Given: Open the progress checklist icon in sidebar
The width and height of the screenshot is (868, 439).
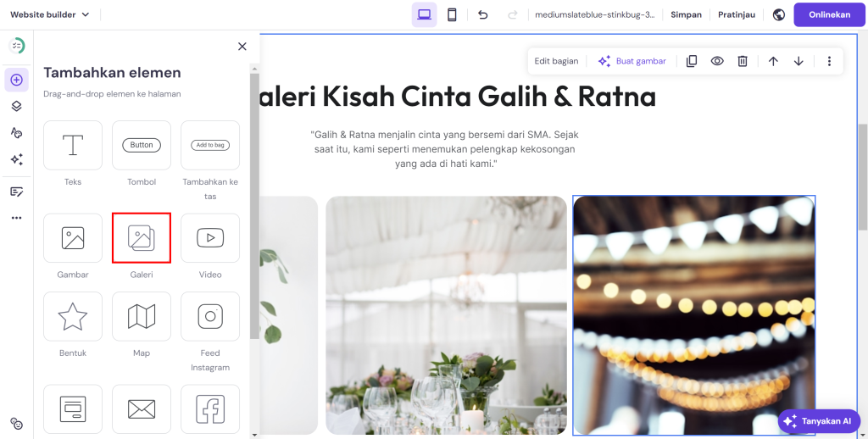Looking at the screenshot, I should 17,46.
